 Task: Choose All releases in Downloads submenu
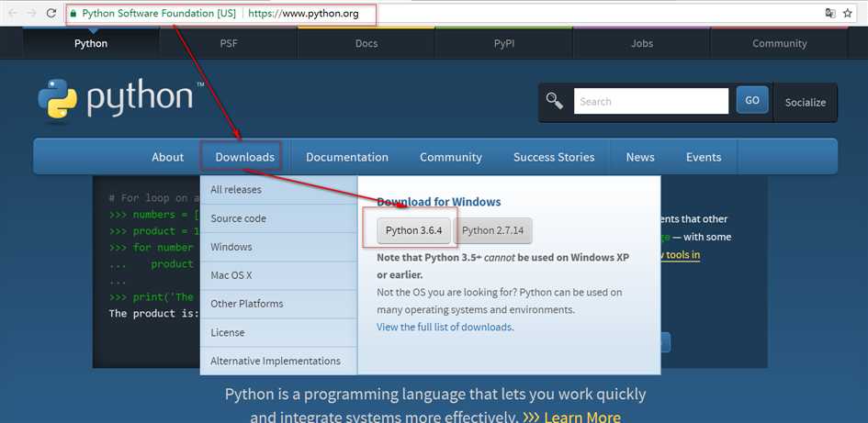278,190
